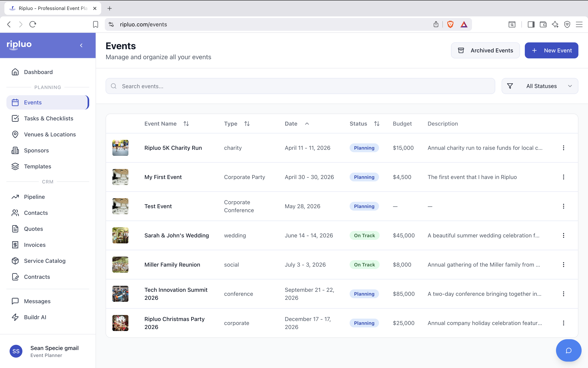
Task: Open the more options menu for Test Event
Action: click(x=563, y=206)
